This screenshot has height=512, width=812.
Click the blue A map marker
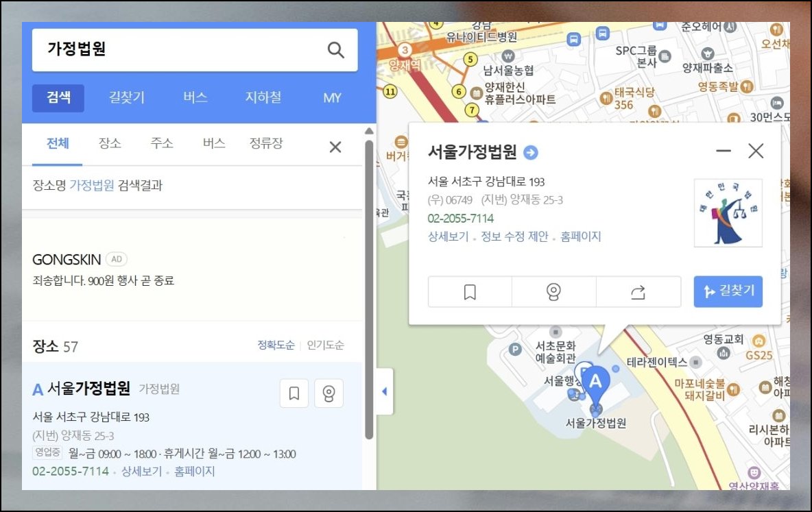click(595, 386)
